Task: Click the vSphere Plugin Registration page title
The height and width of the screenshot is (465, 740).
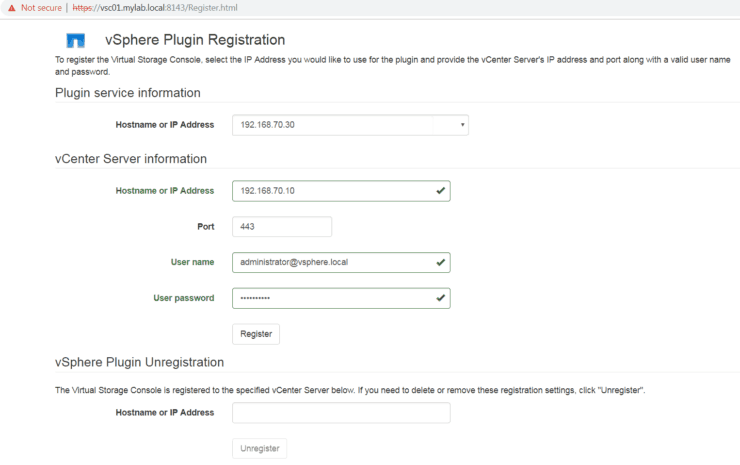Action: click(195, 40)
